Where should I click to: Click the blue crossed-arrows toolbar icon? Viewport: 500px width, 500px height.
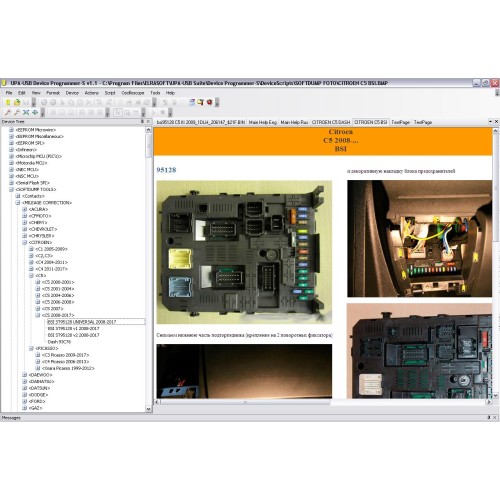point(26,113)
